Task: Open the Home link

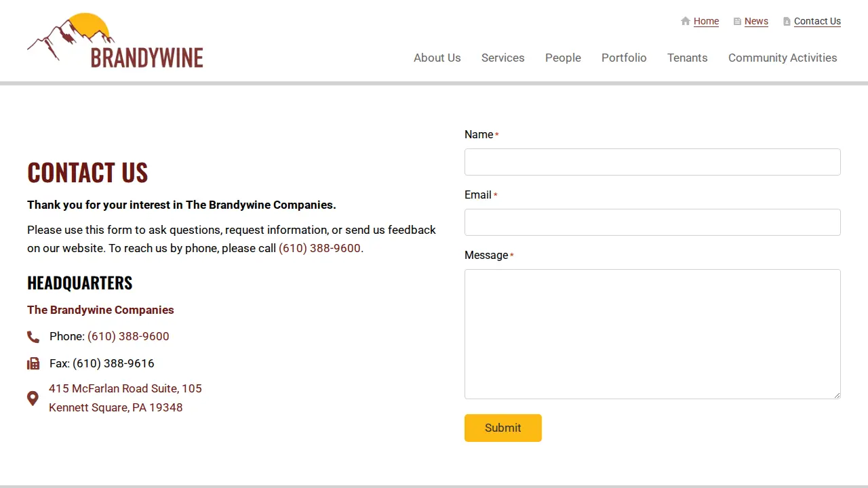Action: pos(706,21)
